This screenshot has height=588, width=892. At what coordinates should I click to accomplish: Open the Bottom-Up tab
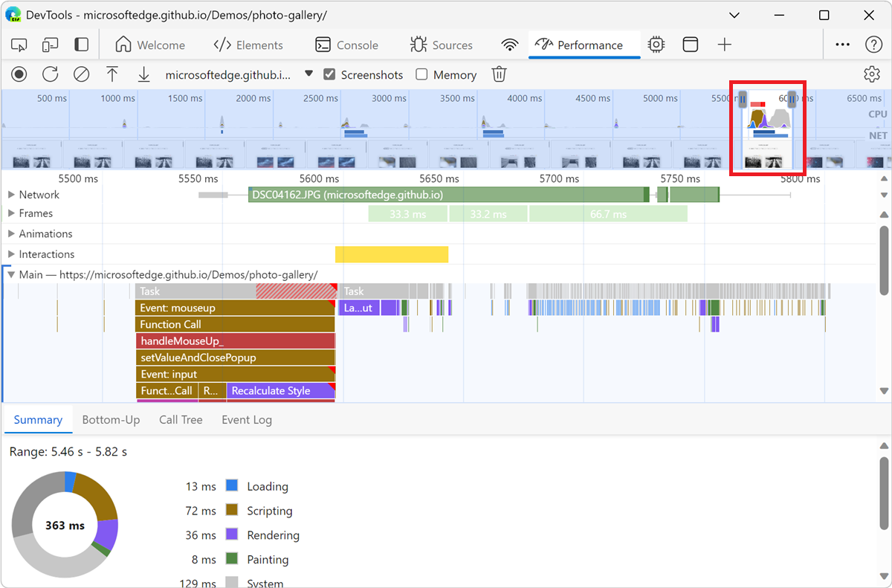tap(111, 419)
